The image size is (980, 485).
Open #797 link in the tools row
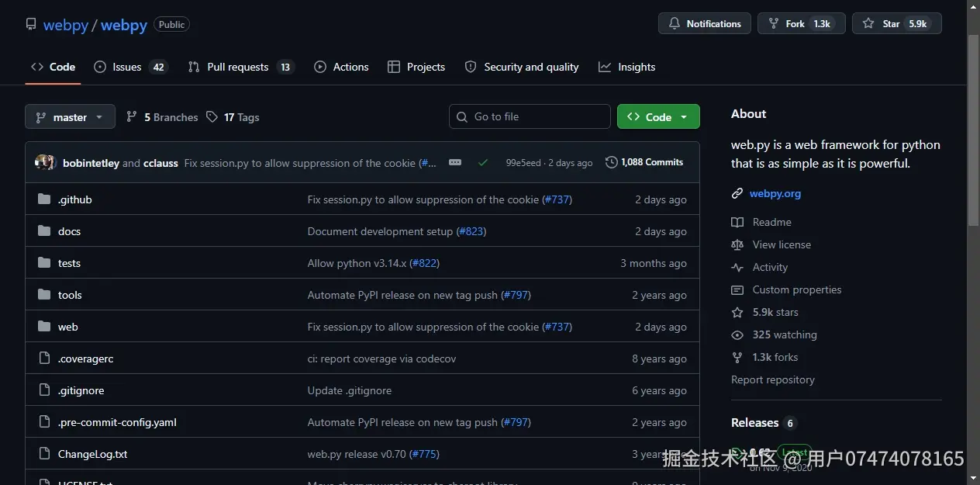[x=516, y=295]
